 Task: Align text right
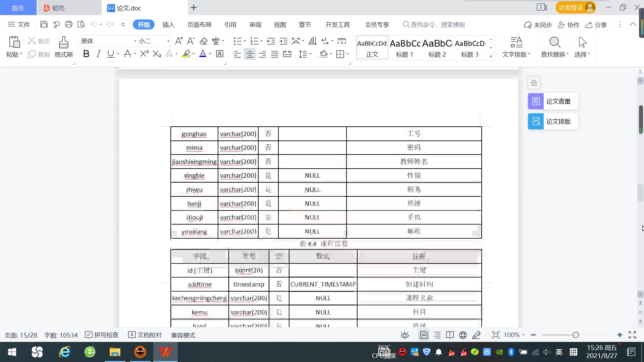tap(262, 54)
